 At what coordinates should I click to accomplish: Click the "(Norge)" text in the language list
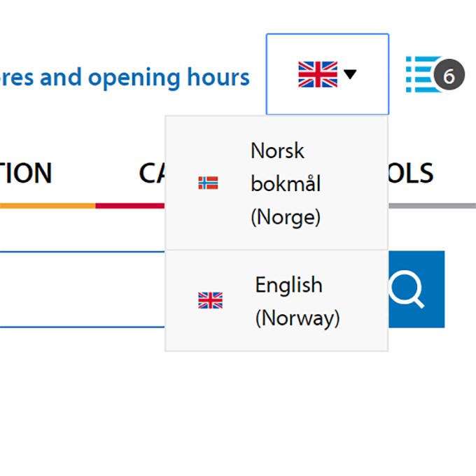click(x=285, y=218)
